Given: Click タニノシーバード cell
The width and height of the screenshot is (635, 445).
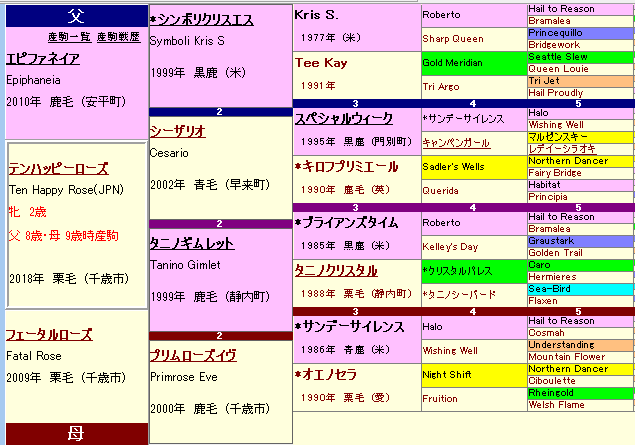Looking at the screenshot, I should coord(474,295).
